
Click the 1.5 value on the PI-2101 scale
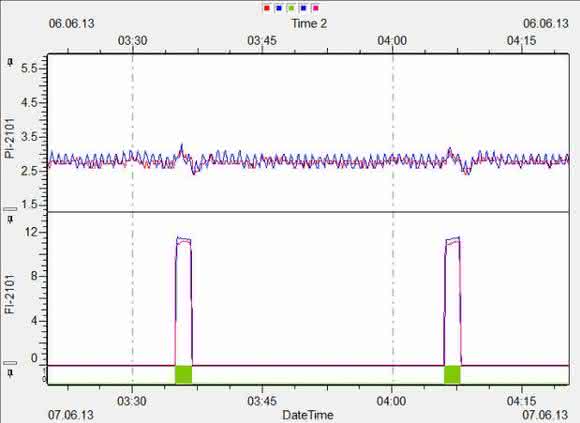[29, 204]
